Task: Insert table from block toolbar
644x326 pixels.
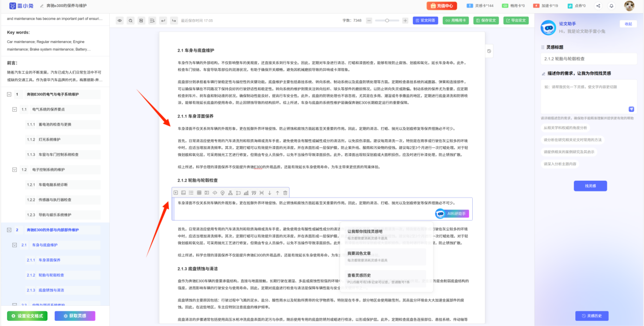Action: (199, 192)
